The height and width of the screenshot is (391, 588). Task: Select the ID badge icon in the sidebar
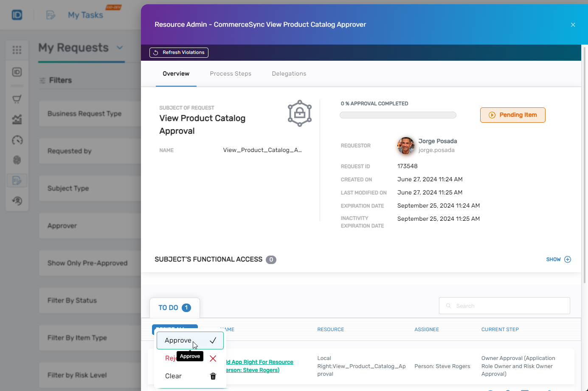[17, 72]
